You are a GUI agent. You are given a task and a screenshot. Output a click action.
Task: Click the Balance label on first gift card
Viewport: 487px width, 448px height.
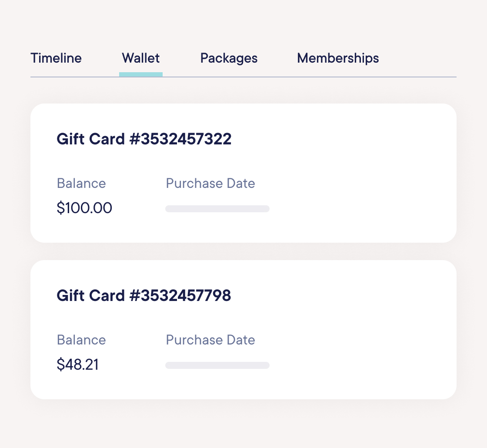tap(81, 183)
